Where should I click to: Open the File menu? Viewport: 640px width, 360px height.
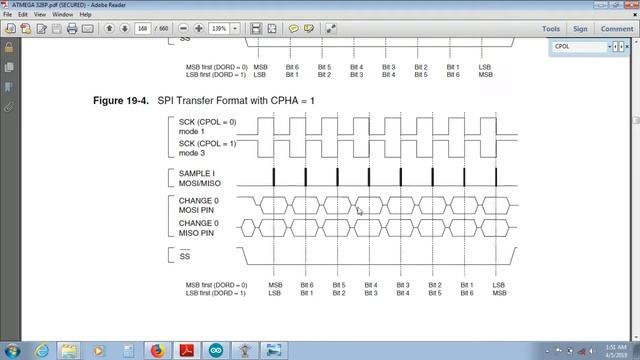pyautogui.click(x=7, y=14)
